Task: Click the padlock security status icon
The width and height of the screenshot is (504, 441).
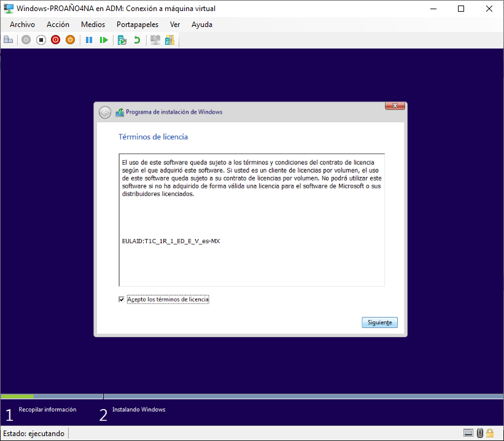Action: [490, 433]
